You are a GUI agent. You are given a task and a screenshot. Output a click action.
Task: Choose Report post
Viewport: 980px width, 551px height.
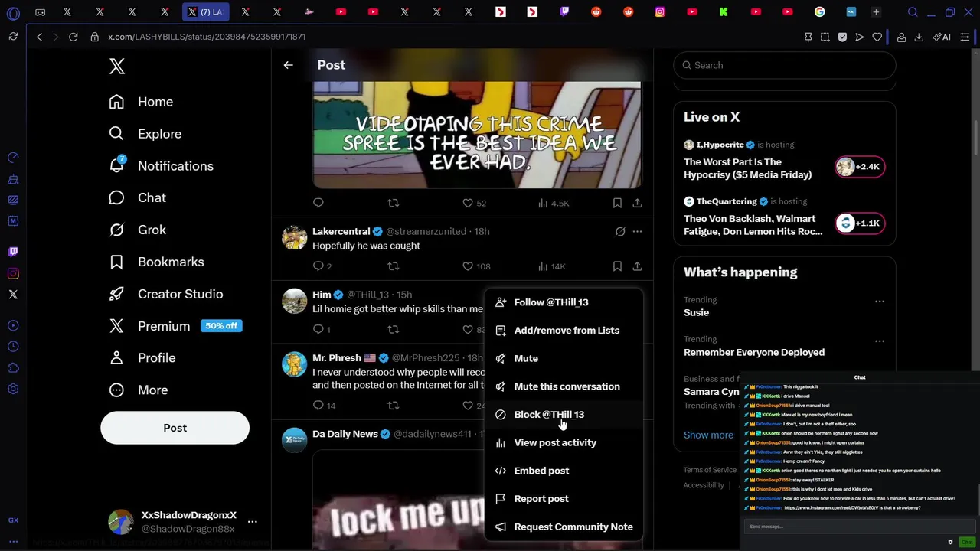click(x=563, y=499)
